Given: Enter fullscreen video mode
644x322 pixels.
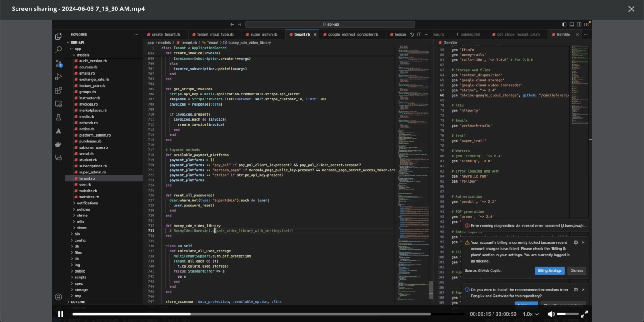Looking at the screenshot, I should 584,314.
